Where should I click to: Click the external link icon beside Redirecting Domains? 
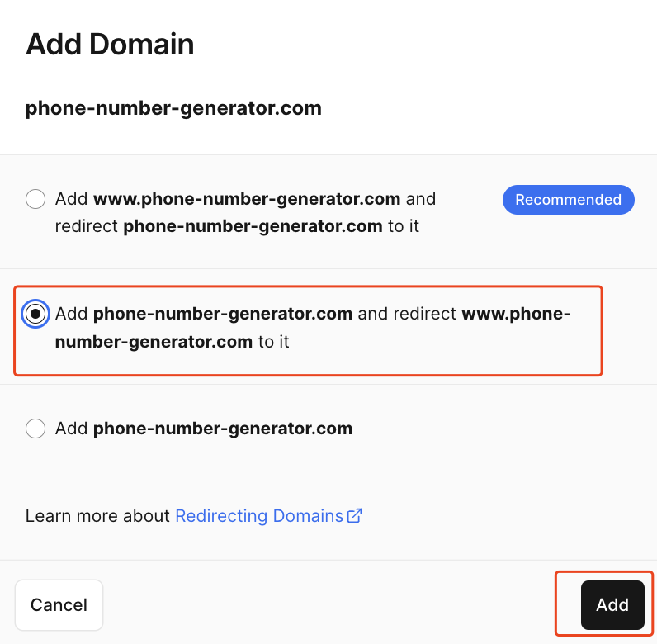[355, 516]
